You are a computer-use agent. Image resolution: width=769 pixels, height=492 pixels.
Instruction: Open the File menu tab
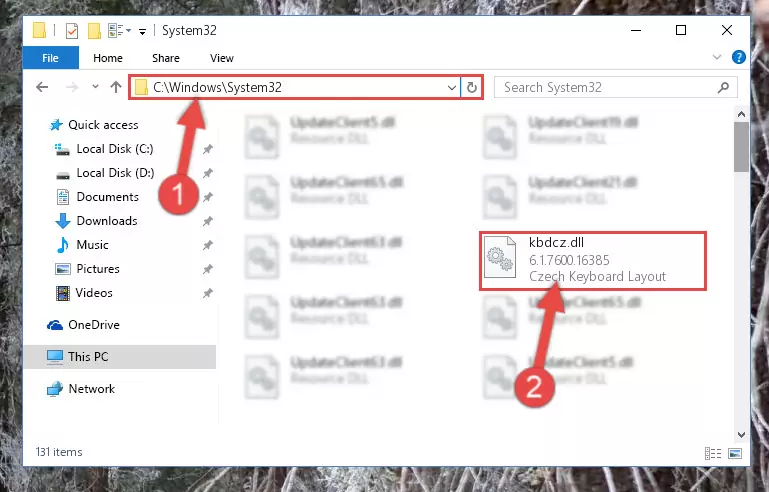[51, 58]
